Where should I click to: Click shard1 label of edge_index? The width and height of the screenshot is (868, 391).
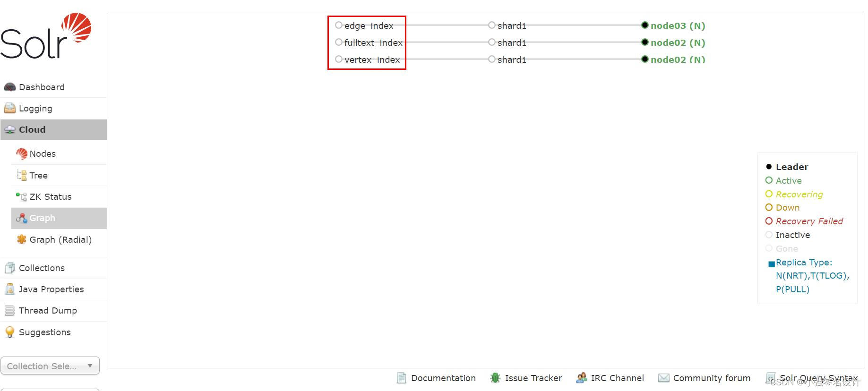pyautogui.click(x=512, y=25)
